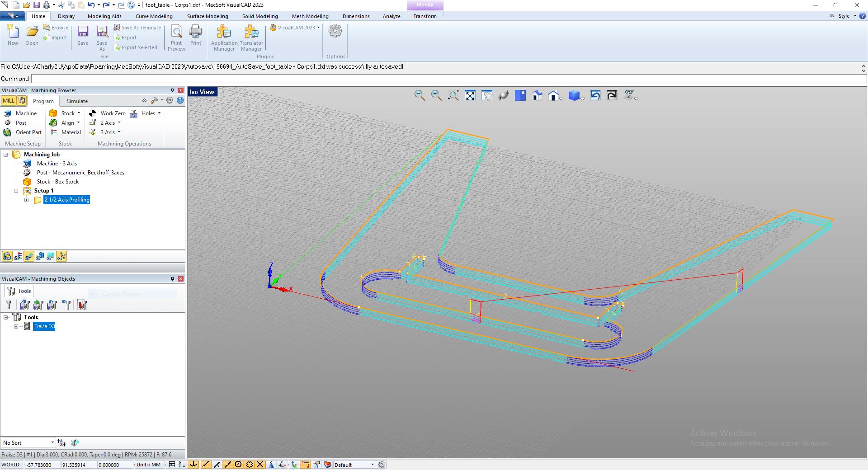The image size is (868, 470).
Task: Open the Align dropdown in Stock group
Action: pos(78,123)
